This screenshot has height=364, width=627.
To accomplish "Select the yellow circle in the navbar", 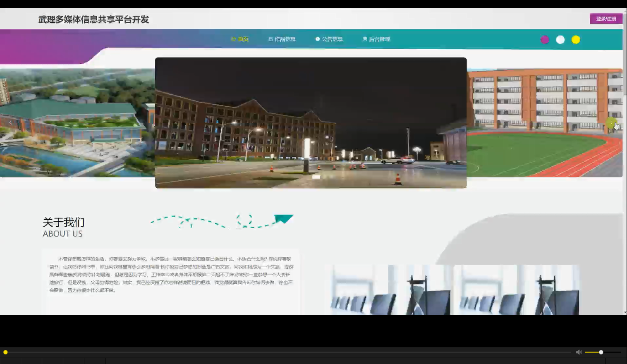I will (575, 40).
